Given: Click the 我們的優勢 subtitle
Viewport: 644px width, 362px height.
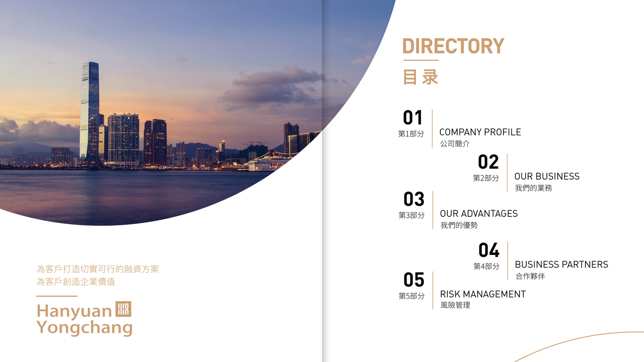Looking at the screenshot, I should pyautogui.click(x=459, y=225).
